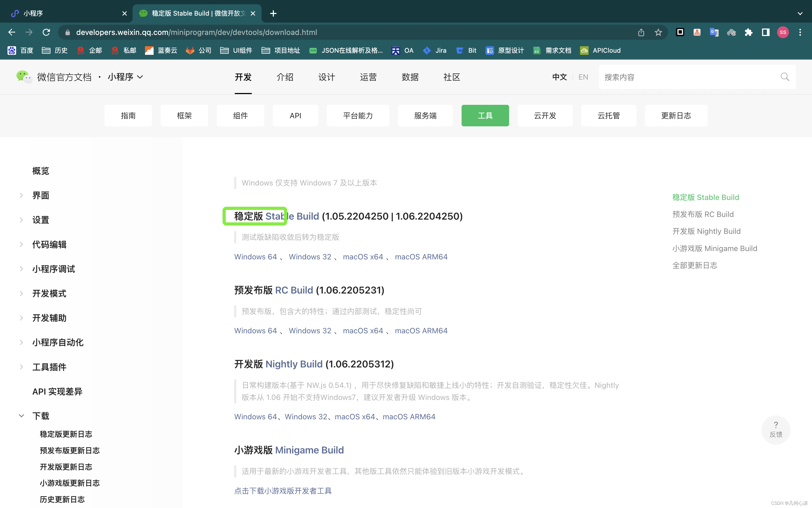Open the 历史 bookmark folder
Screen dimensions: 812x508
point(55,51)
